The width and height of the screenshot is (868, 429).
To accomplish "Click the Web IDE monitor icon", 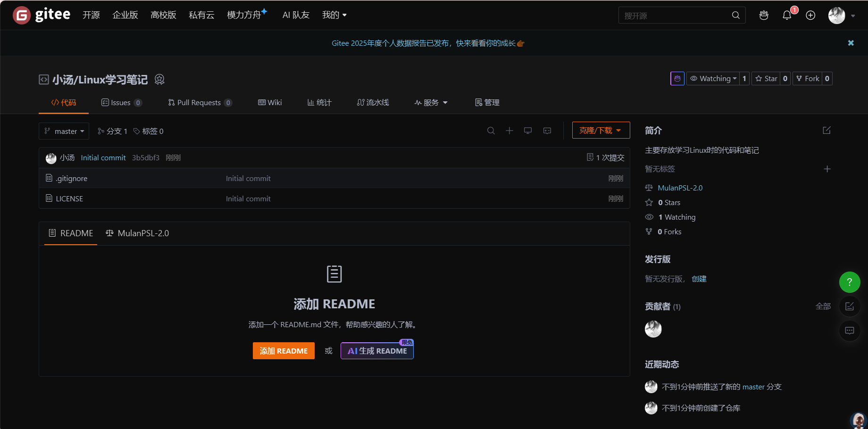I will pyautogui.click(x=528, y=131).
